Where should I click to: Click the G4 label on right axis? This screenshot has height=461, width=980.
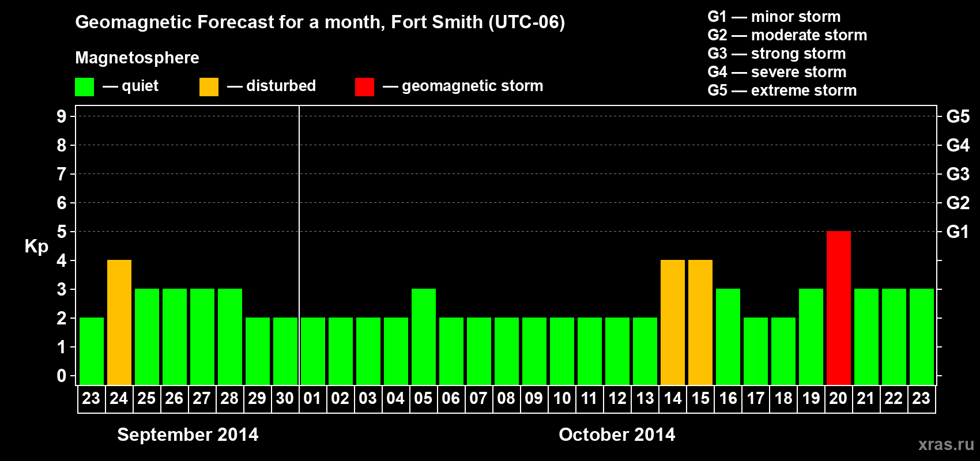click(x=958, y=145)
